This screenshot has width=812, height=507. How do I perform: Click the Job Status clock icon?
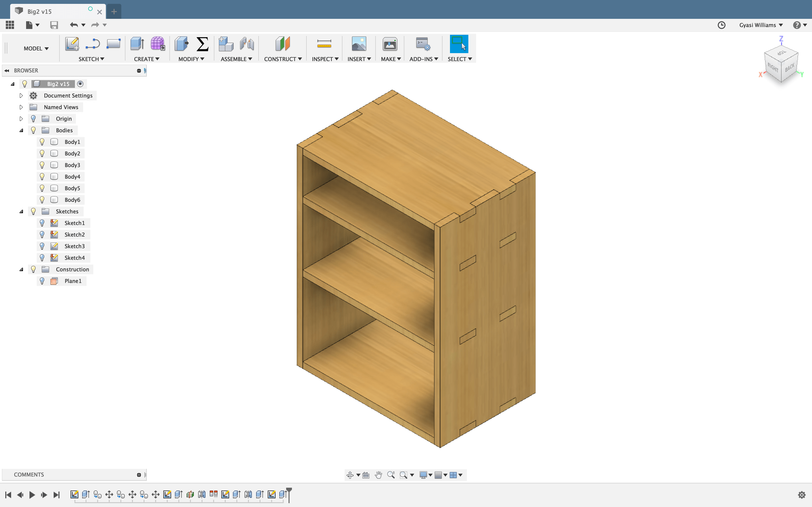coord(721,25)
